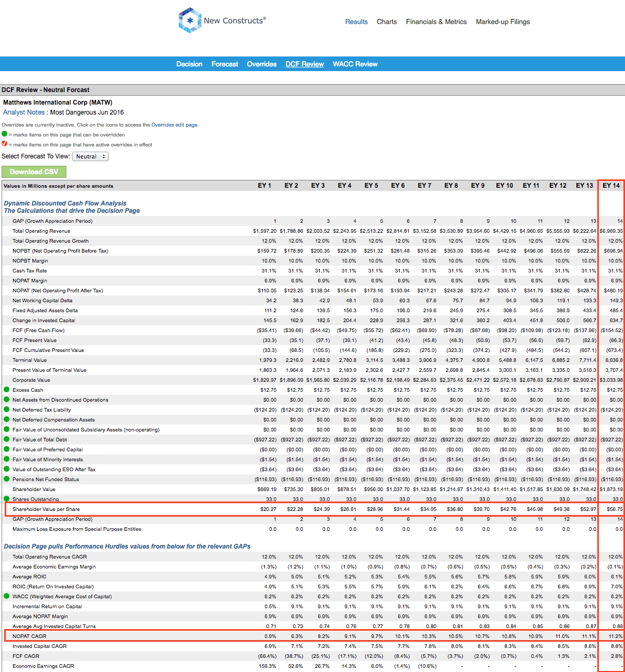Screen dimensions: 625x672
Task: Click the 'Economic Earnings CAGR' row label
Action: [x=43, y=666]
